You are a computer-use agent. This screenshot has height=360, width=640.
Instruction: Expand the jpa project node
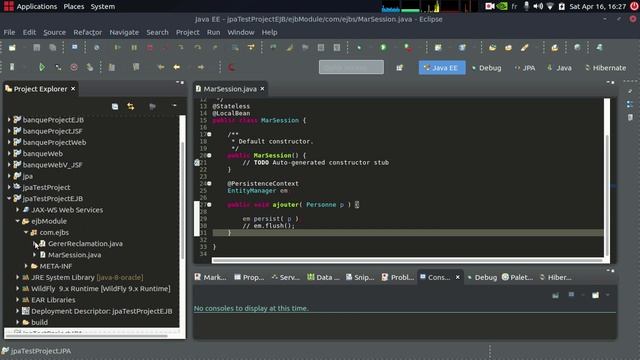(x=9, y=176)
